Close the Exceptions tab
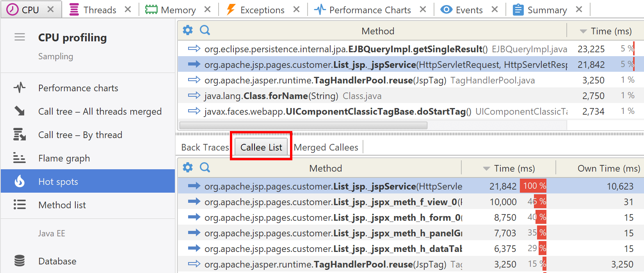 [296, 9]
